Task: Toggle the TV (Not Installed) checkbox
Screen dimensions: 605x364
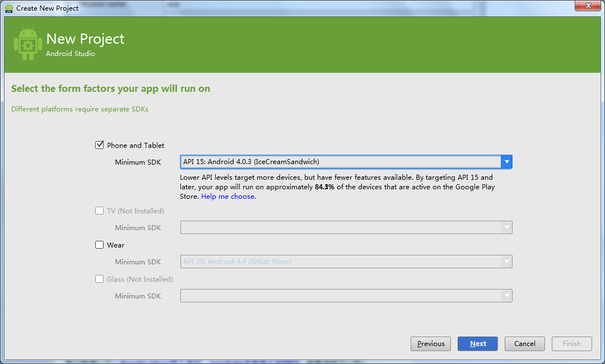Action: (100, 211)
